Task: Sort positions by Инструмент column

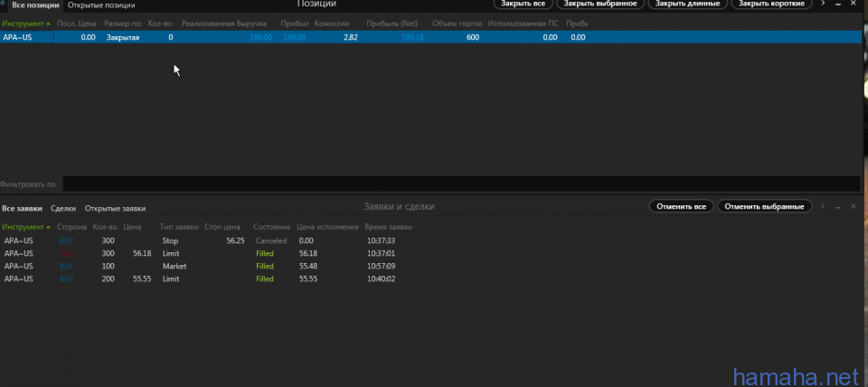Action: tap(26, 24)
